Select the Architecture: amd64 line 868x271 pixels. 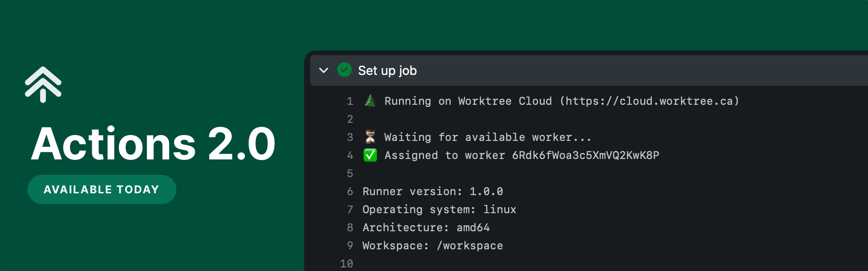426,228
